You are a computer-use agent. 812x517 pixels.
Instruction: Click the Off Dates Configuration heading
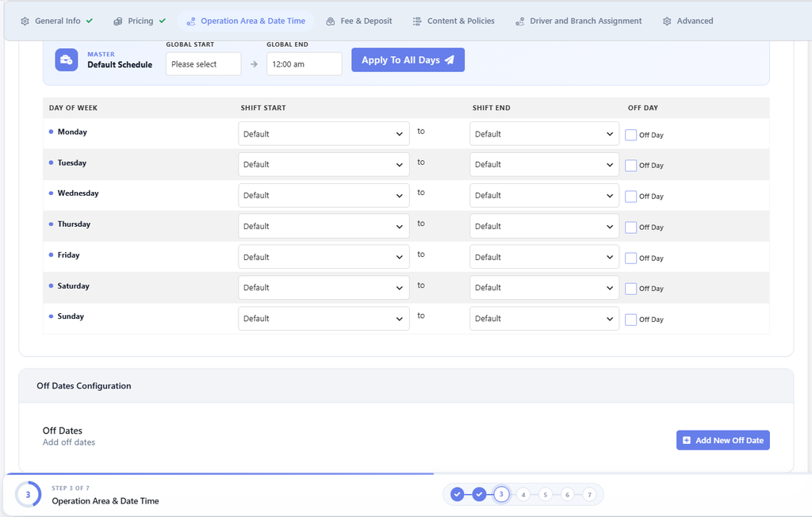click(84, 386)
